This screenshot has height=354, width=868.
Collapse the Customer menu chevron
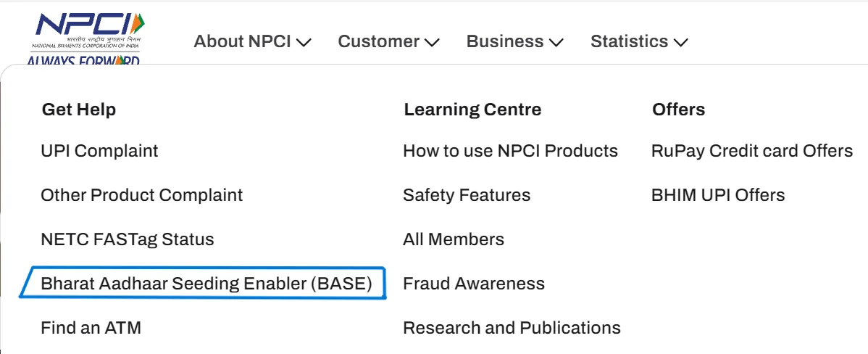tap(432, 42)
